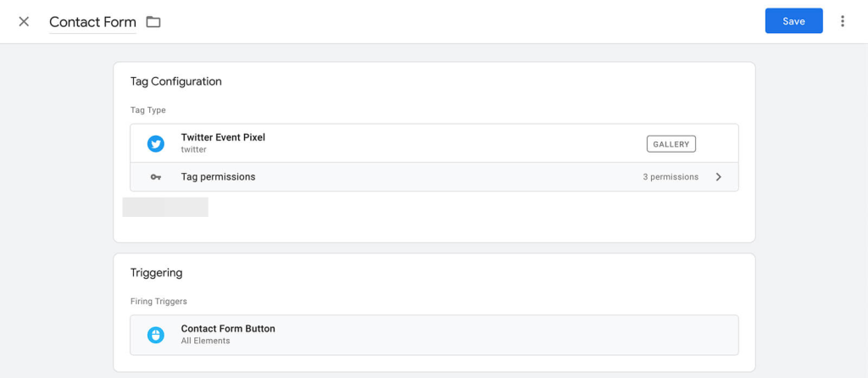Click the Contact Form tag name field
The width and height of the screenshot is (868, 378).
point(92,22)
